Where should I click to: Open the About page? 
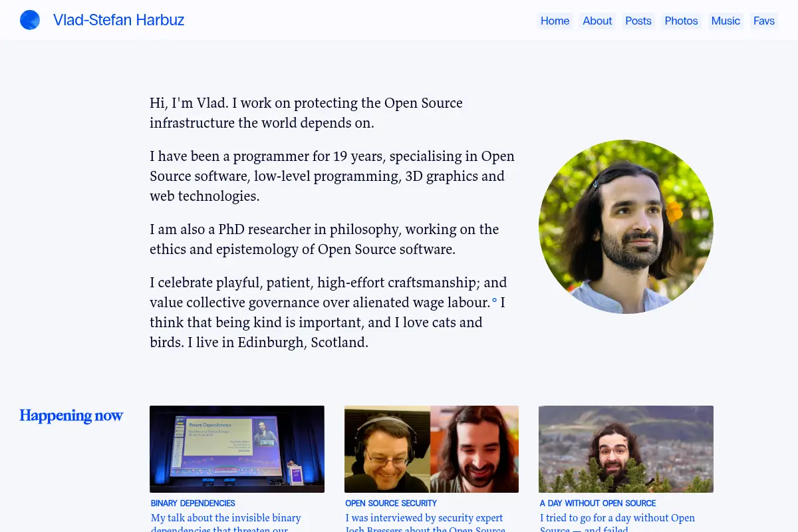[597, 21]
